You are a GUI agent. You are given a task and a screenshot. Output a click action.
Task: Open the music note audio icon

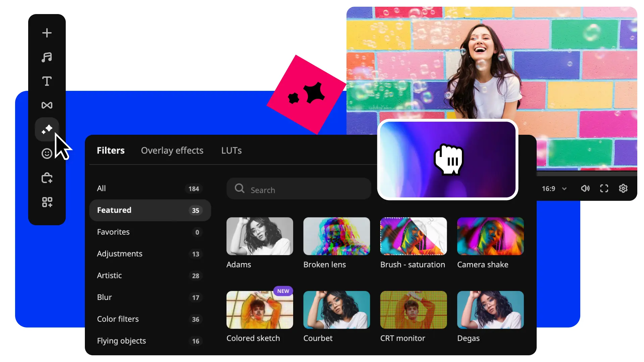[x=47, y=57]
